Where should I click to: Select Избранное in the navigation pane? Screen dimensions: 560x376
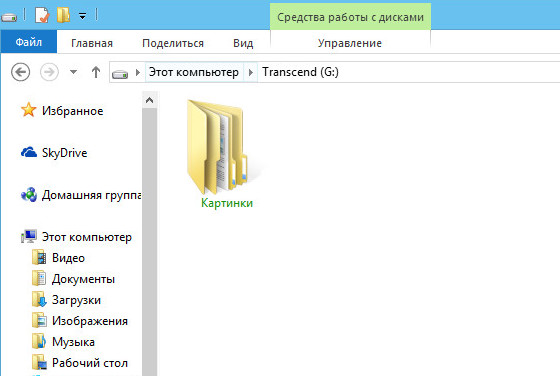tap(72, 111)
